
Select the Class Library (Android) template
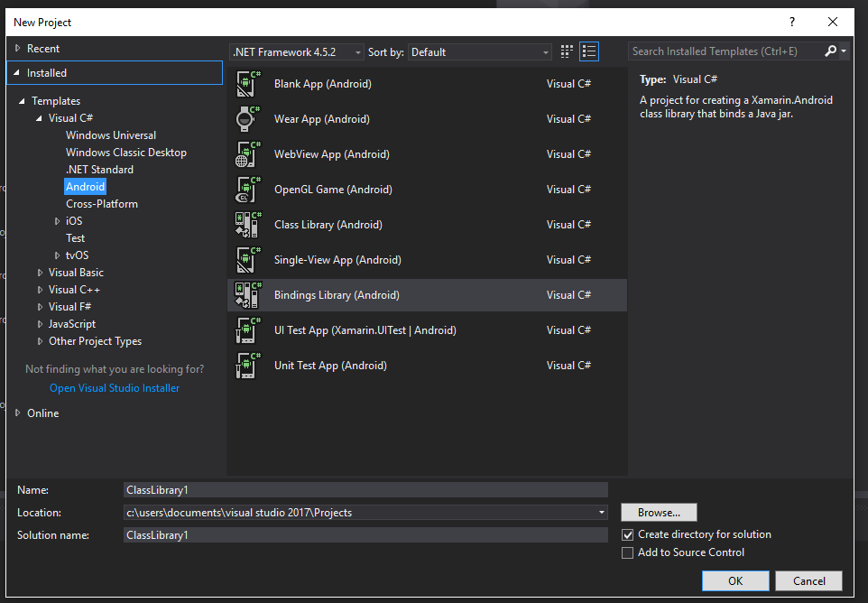[427, 225]
